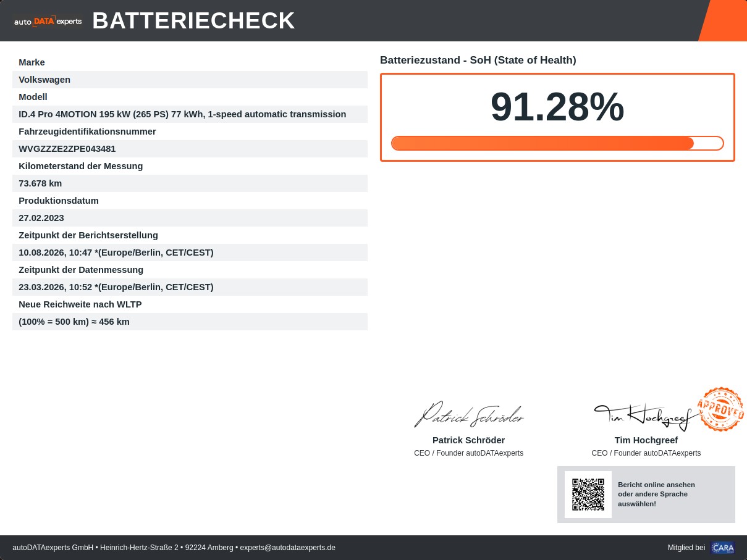Click the 73.678 km mileage value
747x560 pixels.
point(40,183)
